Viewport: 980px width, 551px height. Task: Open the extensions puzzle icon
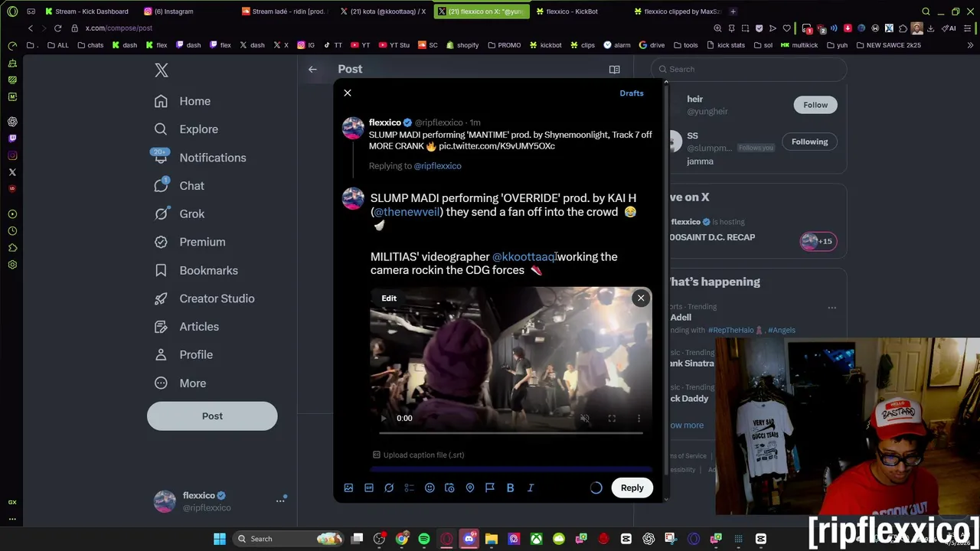903,28
